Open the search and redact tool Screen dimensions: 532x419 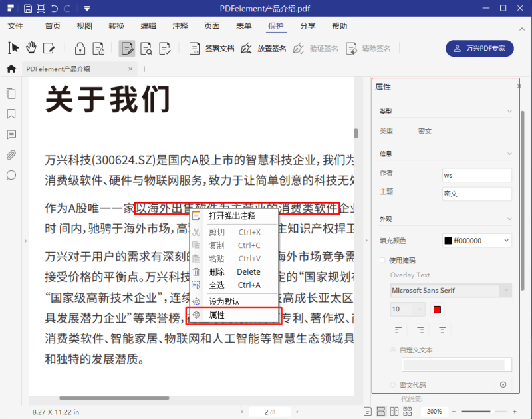tap(146, 48)
